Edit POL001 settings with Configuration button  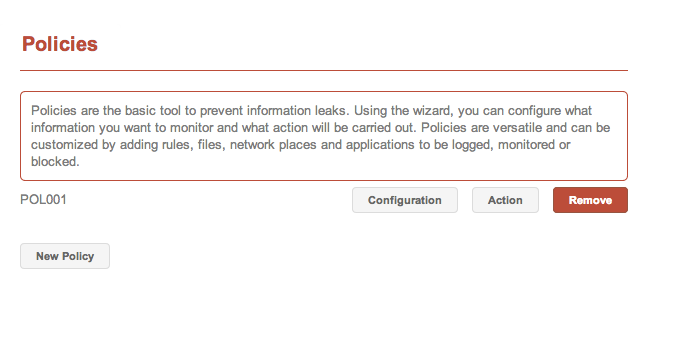point(405,200)
